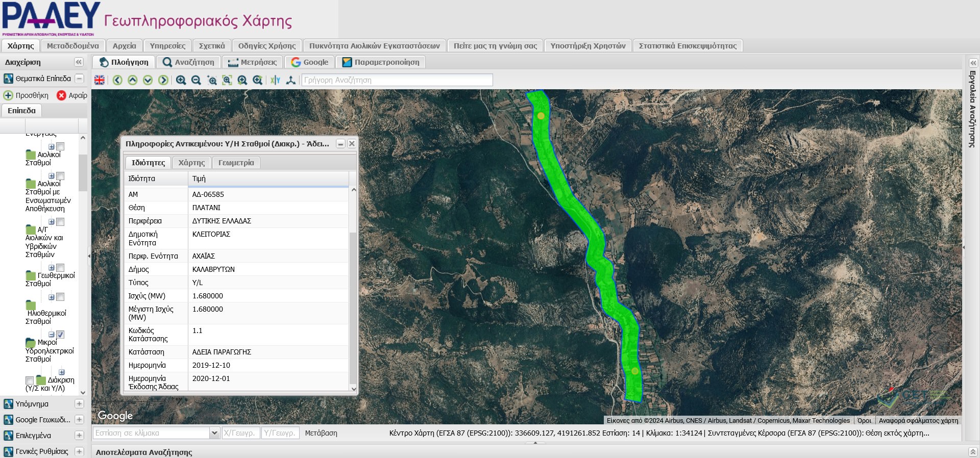The height and width of the screenshot is (458, 980).
Task: Click the zoom out magnifier icon
Action: 196,80
